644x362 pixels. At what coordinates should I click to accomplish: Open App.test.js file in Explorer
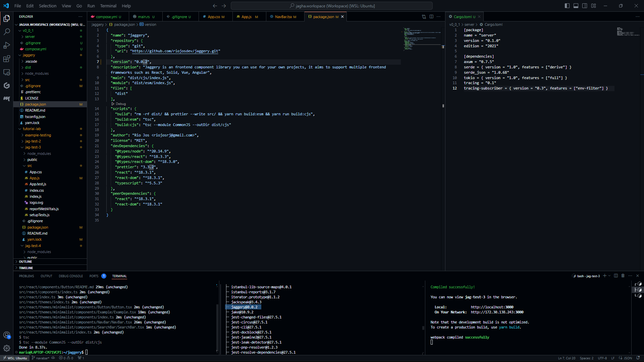(50, 184)
